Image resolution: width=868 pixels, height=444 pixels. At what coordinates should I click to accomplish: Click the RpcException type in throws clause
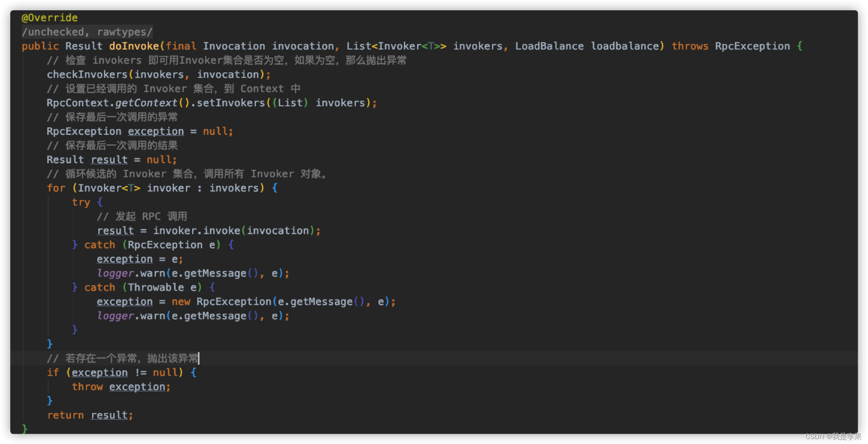pos(752,46)
